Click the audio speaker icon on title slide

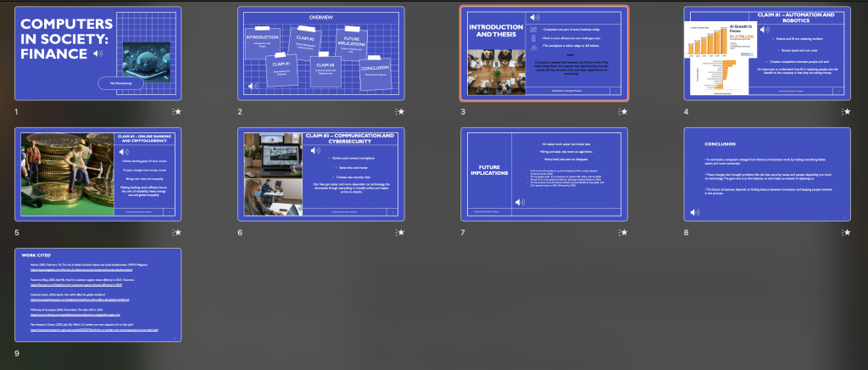click(98, 53)
